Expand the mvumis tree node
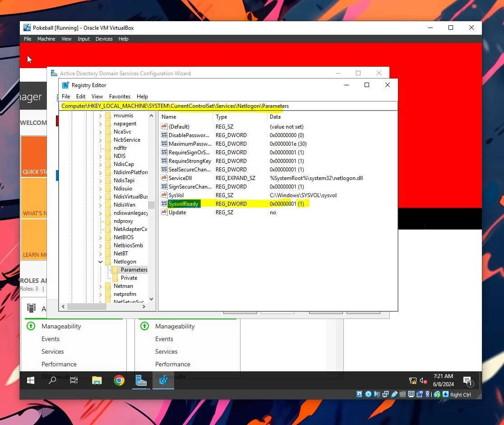This screenshot has height=425, width=504. pyautogui.click(x=100, y=116)
